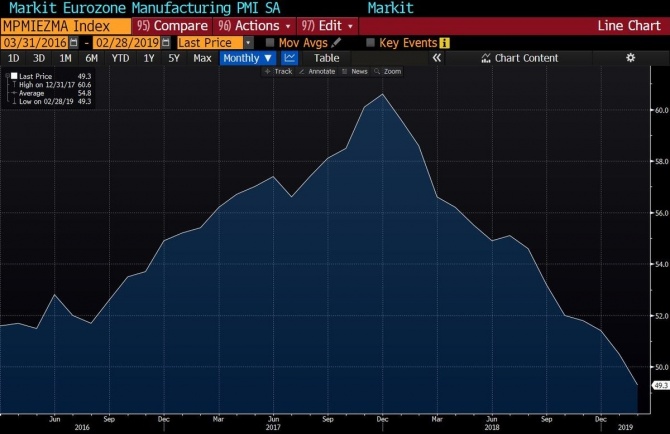Click the Low on 02/28/19 legend row
The height and width of the screenshot is (434, 670).
click(x=52, y=102)
